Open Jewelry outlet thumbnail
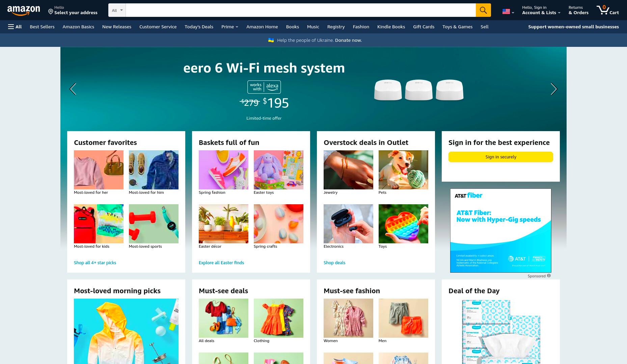 348,170
